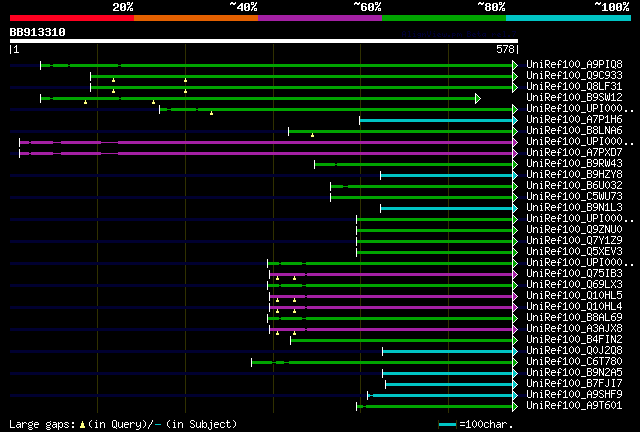Click the purple end arrow of Q75IB3 row
Viewport: 640px width, 432px height.
click(x=515, y=275)
